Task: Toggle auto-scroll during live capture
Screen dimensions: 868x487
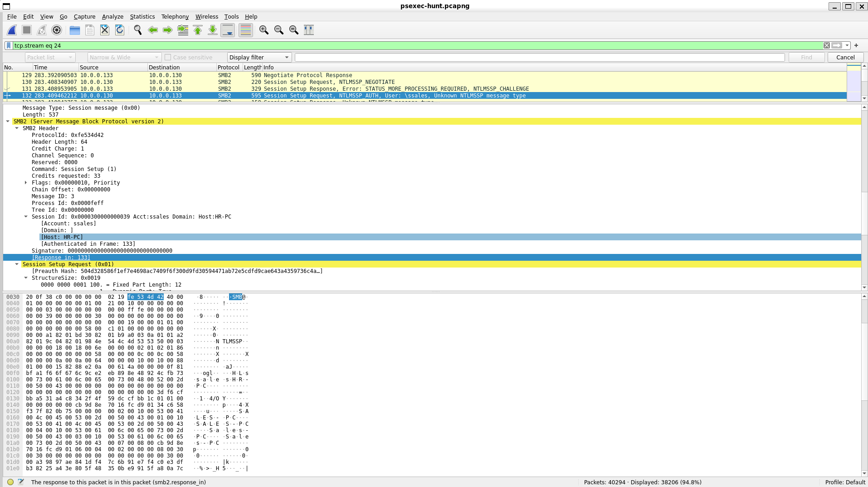Action: [228, 30]
